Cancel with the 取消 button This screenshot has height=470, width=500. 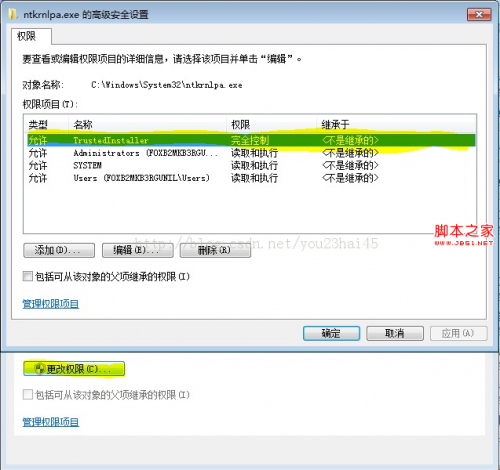(x=395, y=333)
